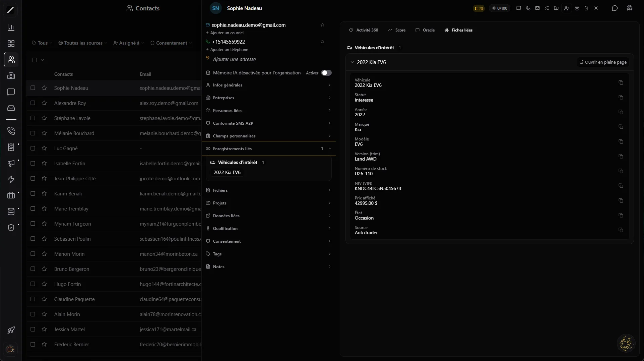Click the 0/100 score badge
Image resolution: width=644 pixels, height=361 pixels.
[x=499, y=8]
